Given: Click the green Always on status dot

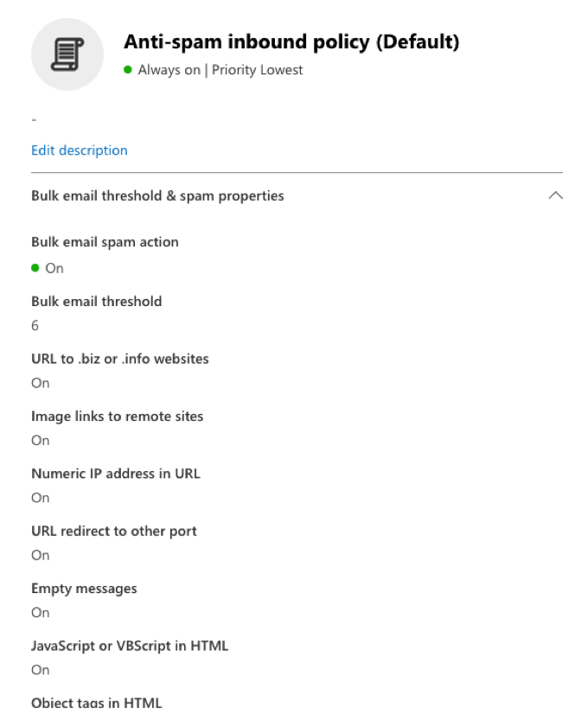Looking at the screenshot, I should pyautogui.click(x=128, y=70).
